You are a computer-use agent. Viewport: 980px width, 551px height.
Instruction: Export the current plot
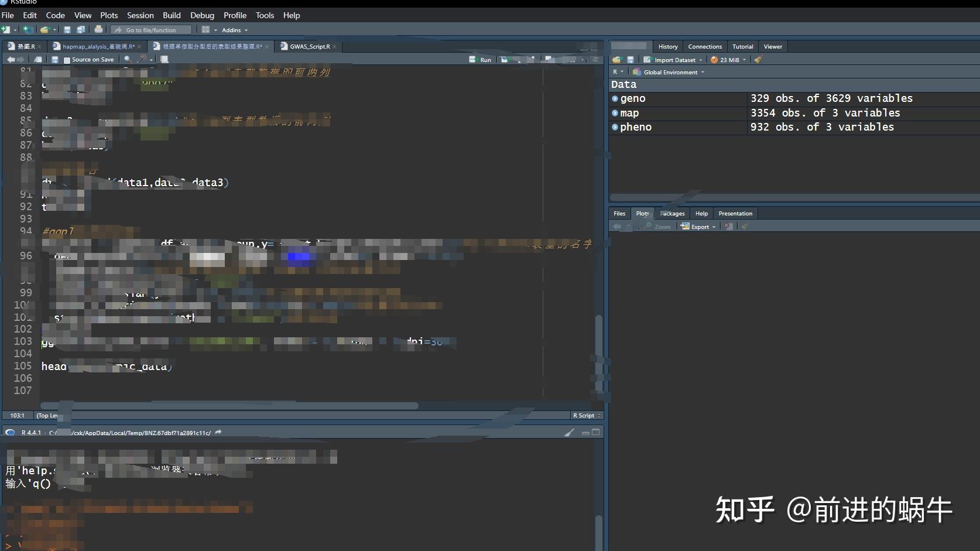(x=697, y=226)
